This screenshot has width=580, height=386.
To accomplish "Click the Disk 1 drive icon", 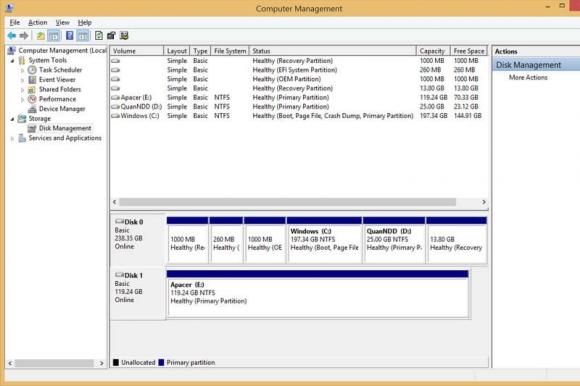I will click(x=119, y=275).
